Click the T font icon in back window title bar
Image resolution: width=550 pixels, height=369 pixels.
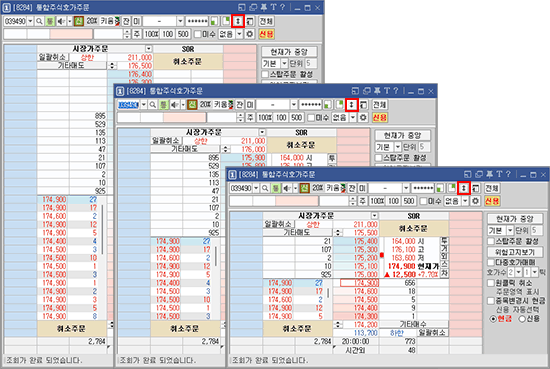coord(273,7)
